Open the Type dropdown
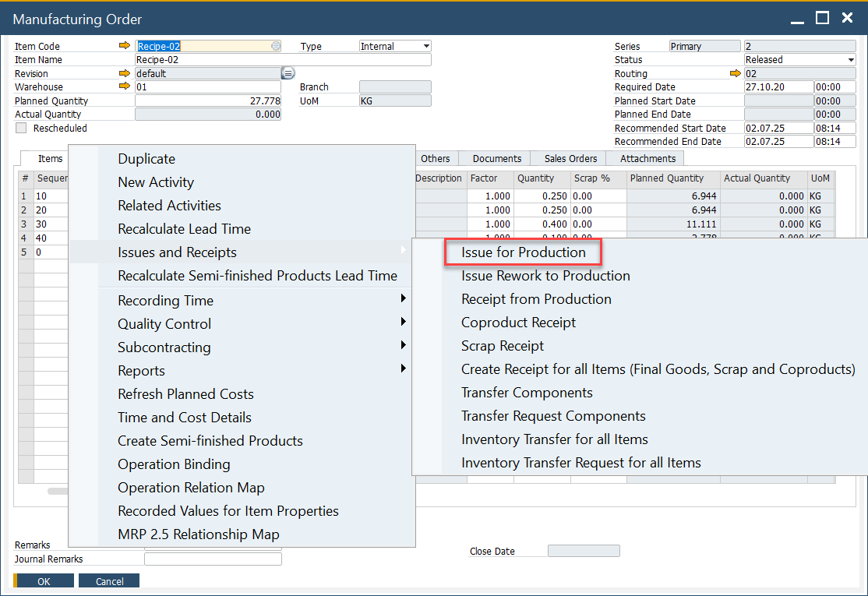Image resolution: width=868 pixels, height=596 pixels. [425, 46]
